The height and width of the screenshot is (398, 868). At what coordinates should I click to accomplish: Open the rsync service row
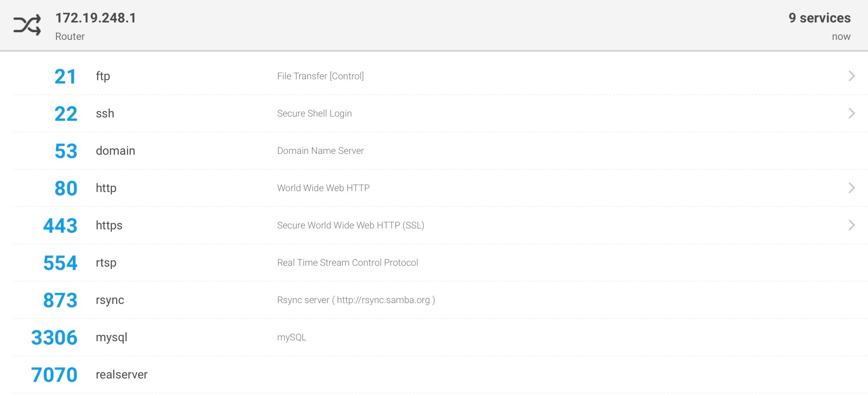coord(110,300)
